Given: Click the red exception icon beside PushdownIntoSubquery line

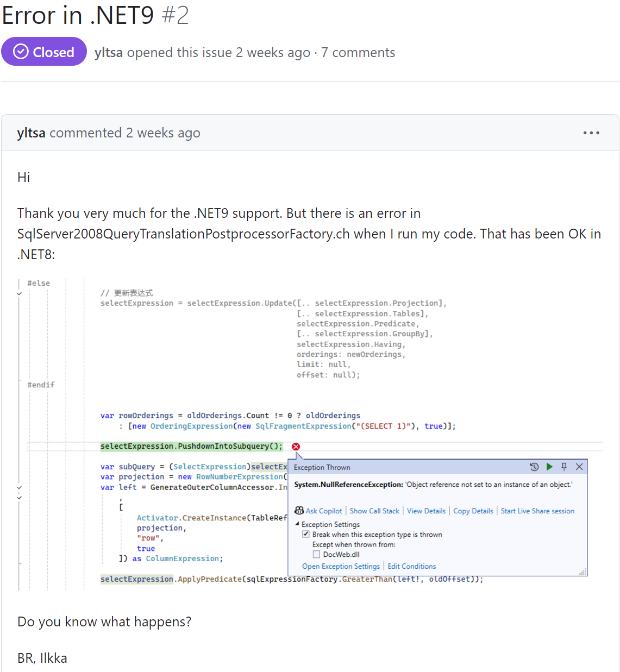Looking at the screenshot, I should click(x=295, y=446).
